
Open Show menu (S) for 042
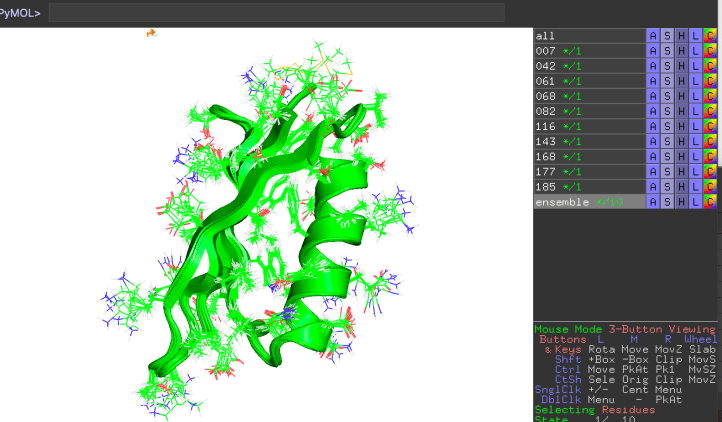(667, 66)
